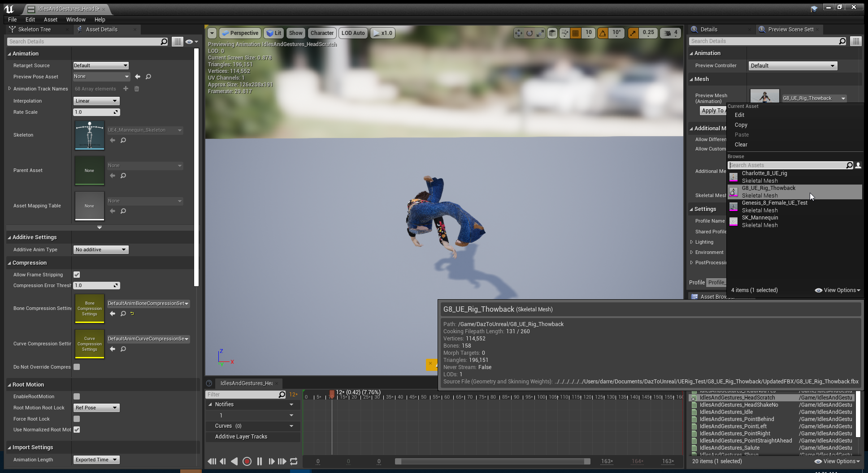Switch to the Skeleton Tree tab
868x473 pixels.
tap(35, 30)
